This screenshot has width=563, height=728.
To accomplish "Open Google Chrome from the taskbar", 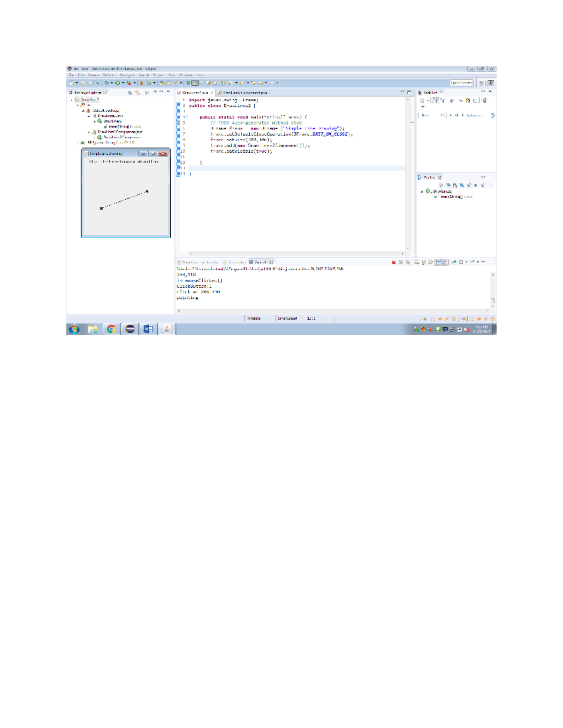I will tap(111, 329).
